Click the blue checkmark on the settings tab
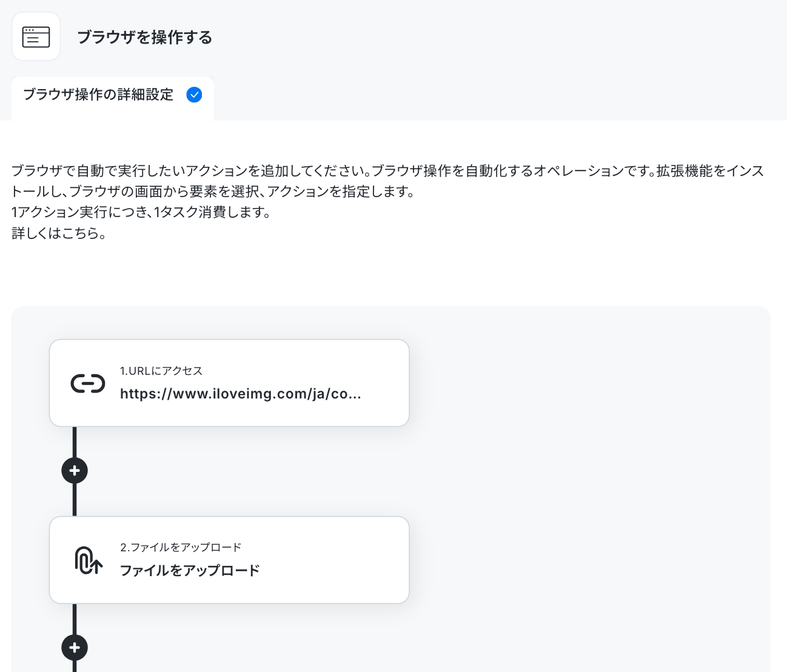The width and height of the screenshot is (787, 672). (194, 95)
